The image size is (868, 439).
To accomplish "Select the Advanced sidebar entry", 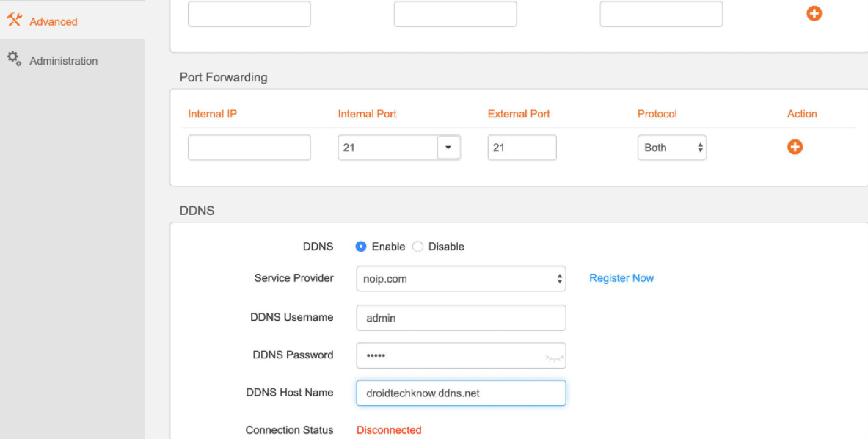I will point(53,21).
